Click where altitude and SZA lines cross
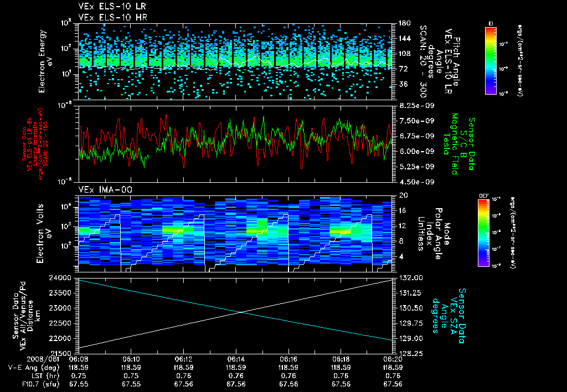The image size is (567, 392). pyautogui.click(x=240, y=312)
